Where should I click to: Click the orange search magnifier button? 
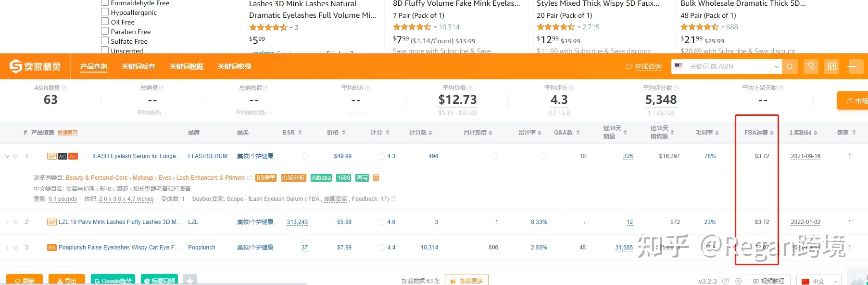tap(790, 66)
